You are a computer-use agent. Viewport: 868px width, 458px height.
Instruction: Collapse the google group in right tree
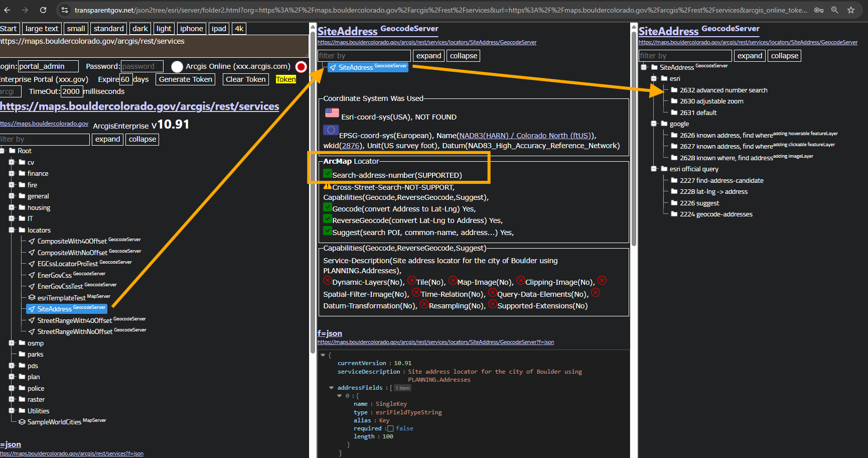[x=654, y=124]
